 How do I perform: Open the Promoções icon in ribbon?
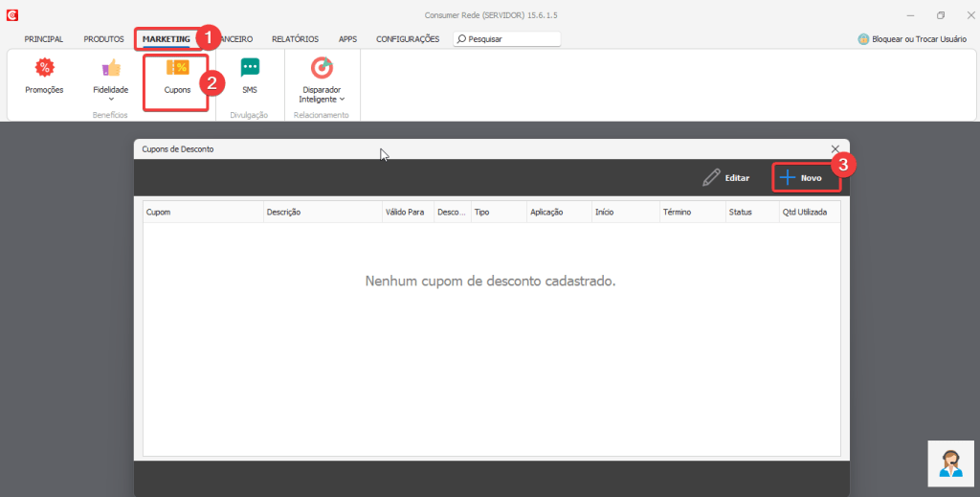44,68
